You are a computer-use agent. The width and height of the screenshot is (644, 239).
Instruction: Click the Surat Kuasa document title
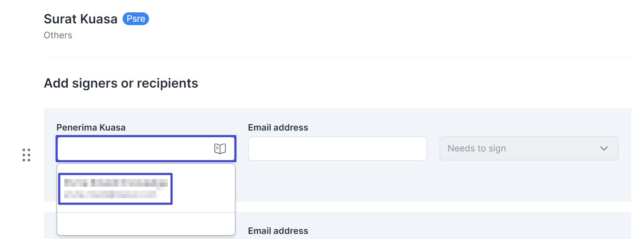[x=80, y=19]
